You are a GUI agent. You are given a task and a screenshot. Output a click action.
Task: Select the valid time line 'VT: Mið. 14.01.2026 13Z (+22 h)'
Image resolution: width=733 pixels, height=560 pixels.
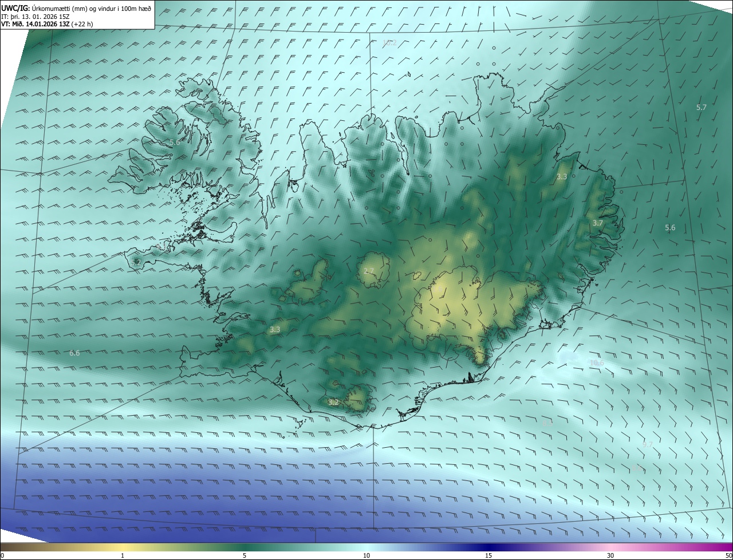(47, 24)
